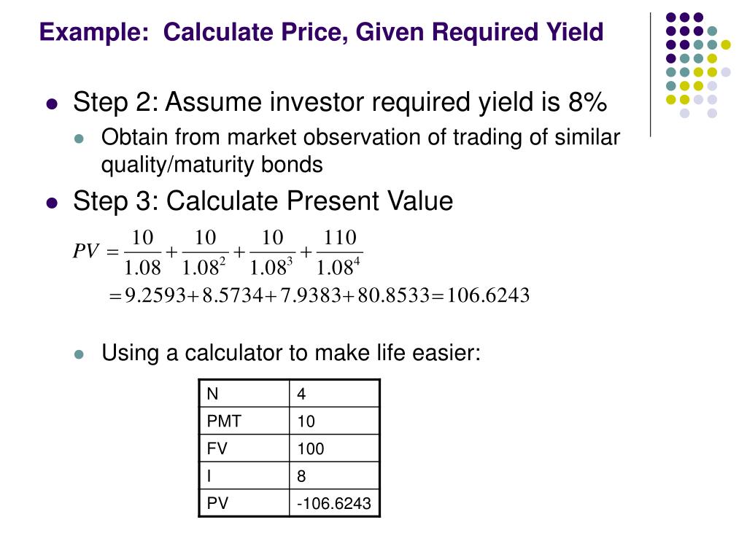Click the 'PV' symbol in the formula
The image size is (747, 560).
click(86, 252)
